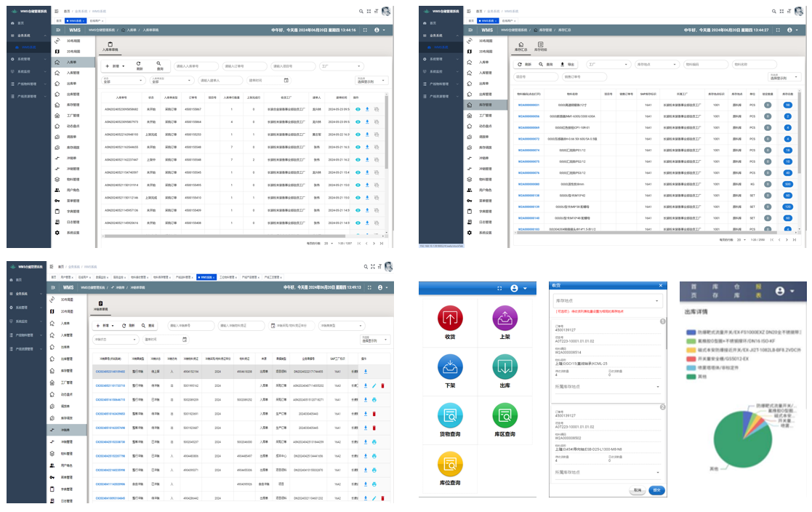Click the 请输入入库单号 search input field
This screenshot has height=512, width=812.
click(195, 65)
